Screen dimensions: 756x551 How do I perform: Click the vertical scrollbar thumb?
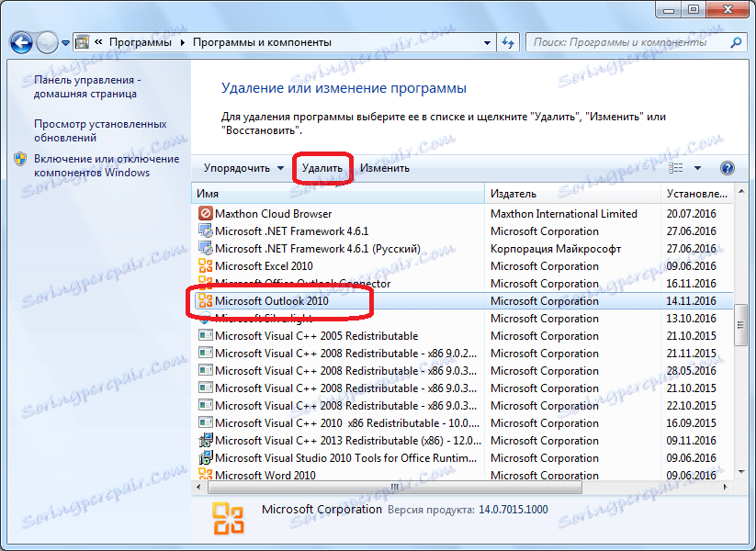[x=740, y=325]
